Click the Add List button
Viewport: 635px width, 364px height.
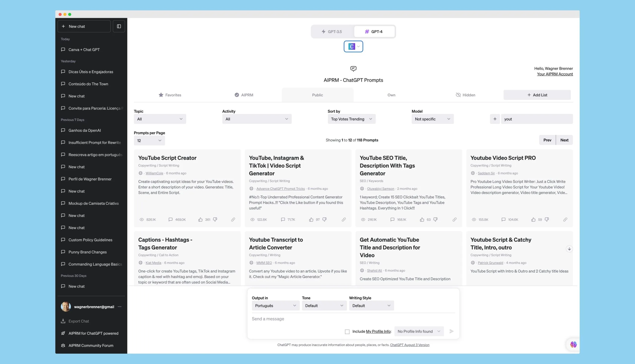coord(537,95)
